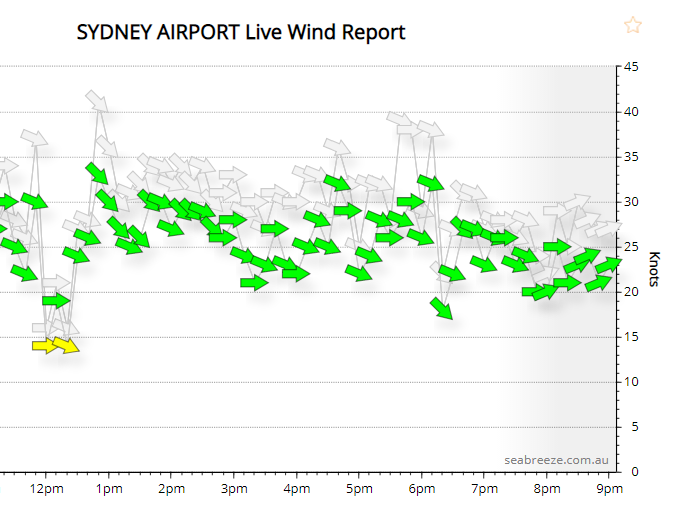Click the green arrow at 19 knots near 12pm
This screenshot has width=684, height=516.
(56, 300)
